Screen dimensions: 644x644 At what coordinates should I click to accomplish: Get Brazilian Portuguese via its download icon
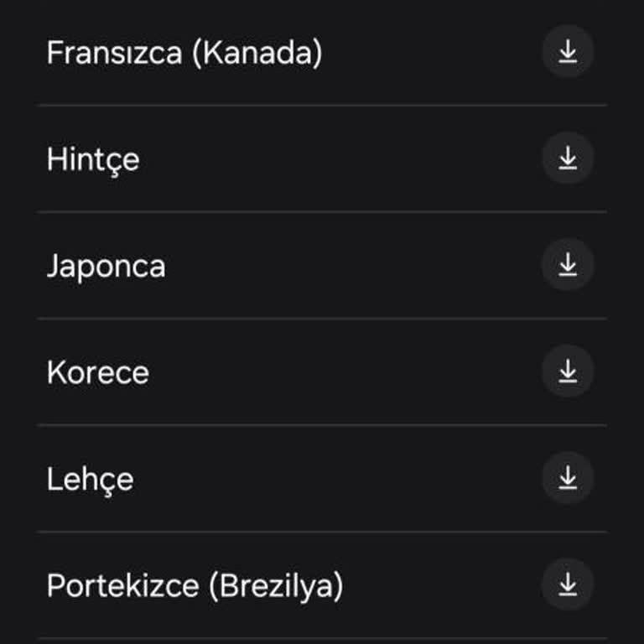pyautogui.click(x=568, y=584)
